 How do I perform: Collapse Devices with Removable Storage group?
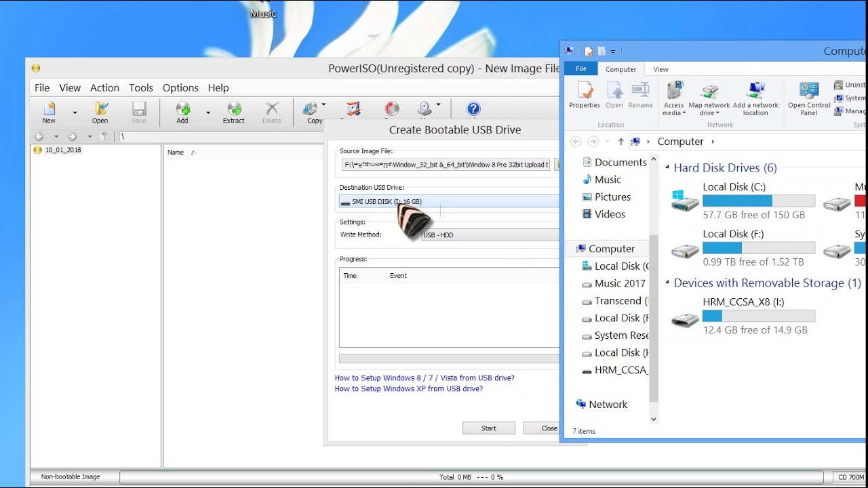(667, 283)
